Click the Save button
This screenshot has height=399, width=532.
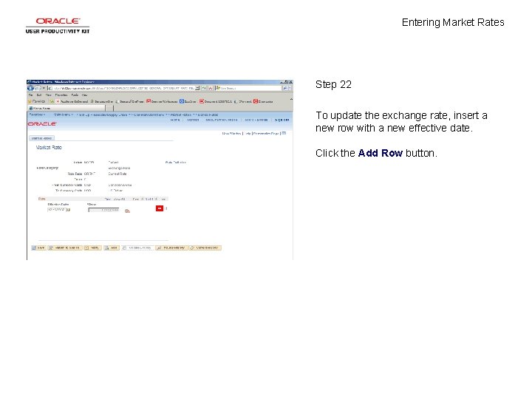coord(38,248)
